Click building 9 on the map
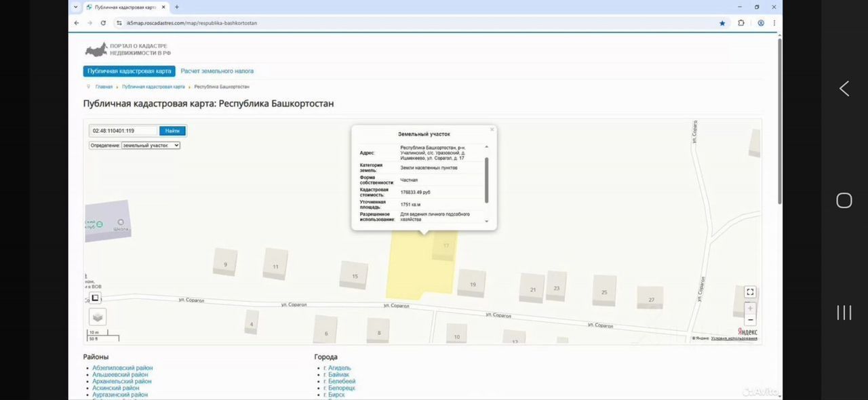Viewport: 868px width, 400px height. (225, 262)
